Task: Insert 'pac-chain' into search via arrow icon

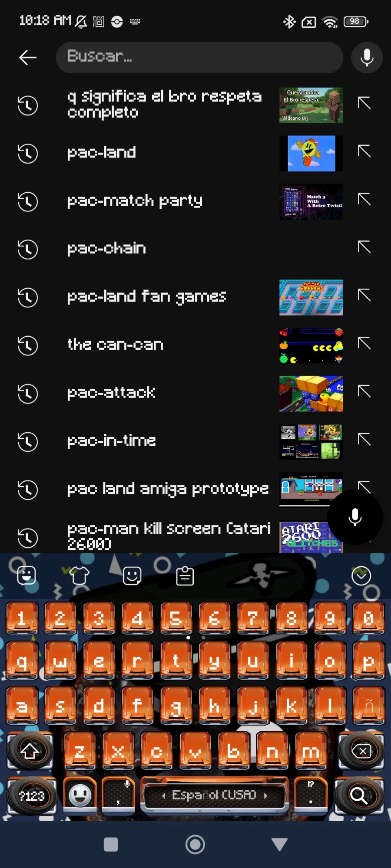Action: (x=364, y=247)
